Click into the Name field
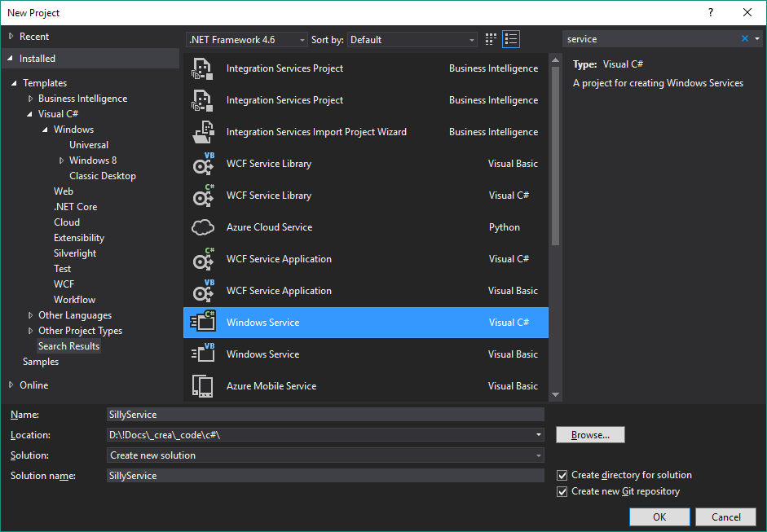 [325, 414]
